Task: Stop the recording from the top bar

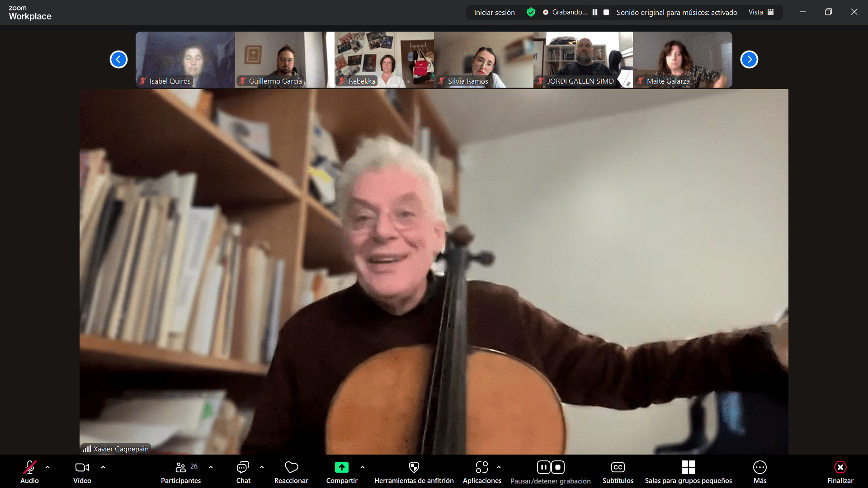Action: click(x=606, y=12)
